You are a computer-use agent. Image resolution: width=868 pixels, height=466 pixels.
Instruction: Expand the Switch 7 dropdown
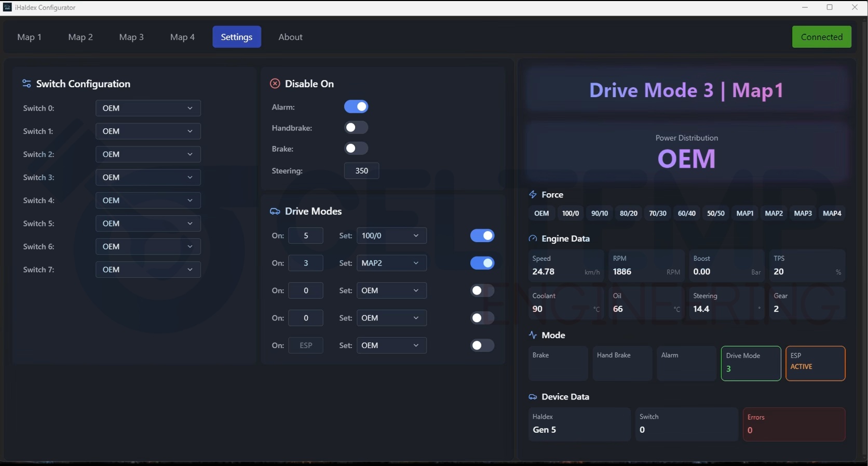(148, 270)
